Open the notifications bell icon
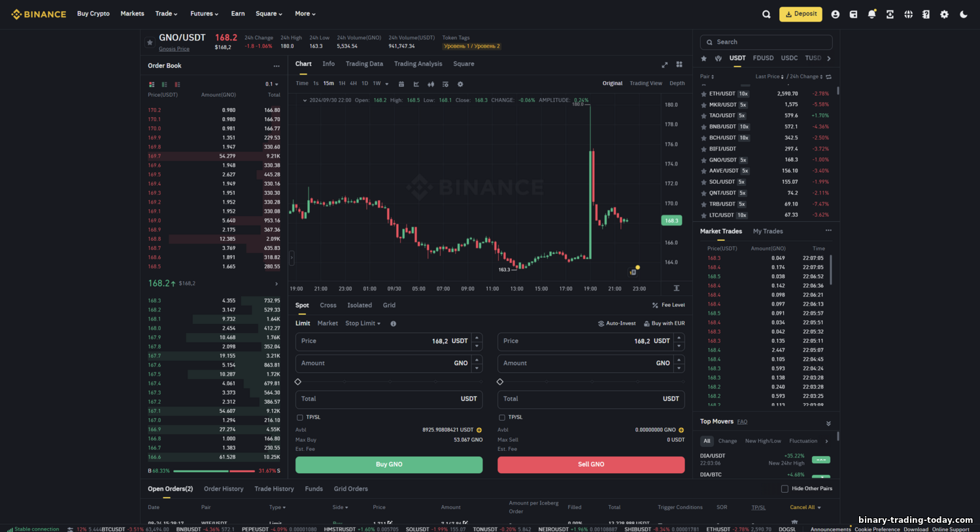The image size is (980, 532). point(871,14)
